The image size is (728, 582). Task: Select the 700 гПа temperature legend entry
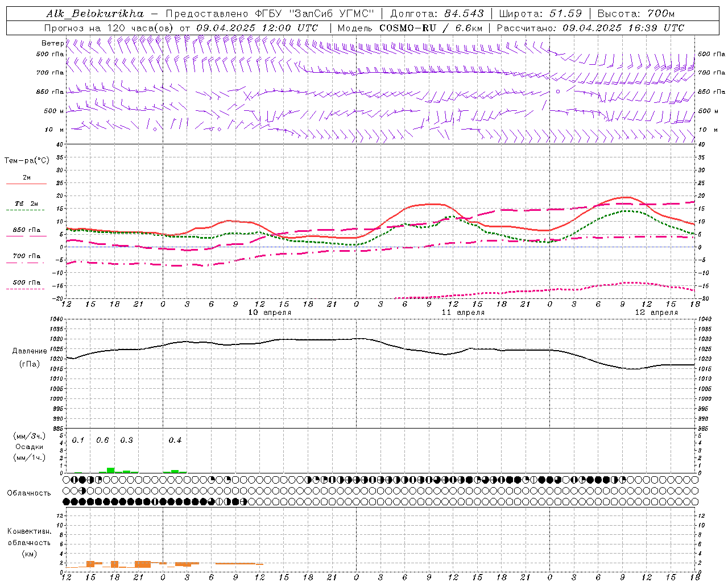click(27, 256)
